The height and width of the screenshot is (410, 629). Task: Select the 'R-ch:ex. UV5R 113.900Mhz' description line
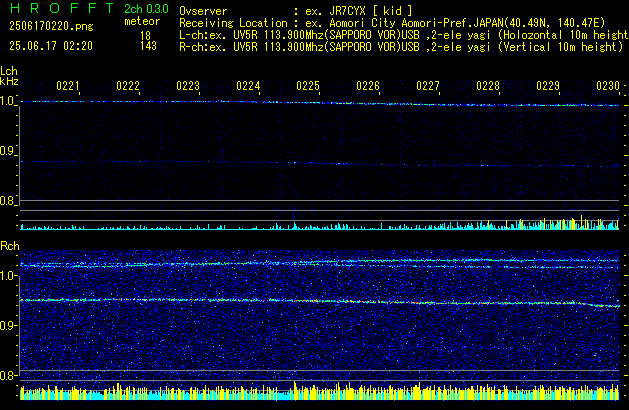pyautogui.click(x=401, y=47)
